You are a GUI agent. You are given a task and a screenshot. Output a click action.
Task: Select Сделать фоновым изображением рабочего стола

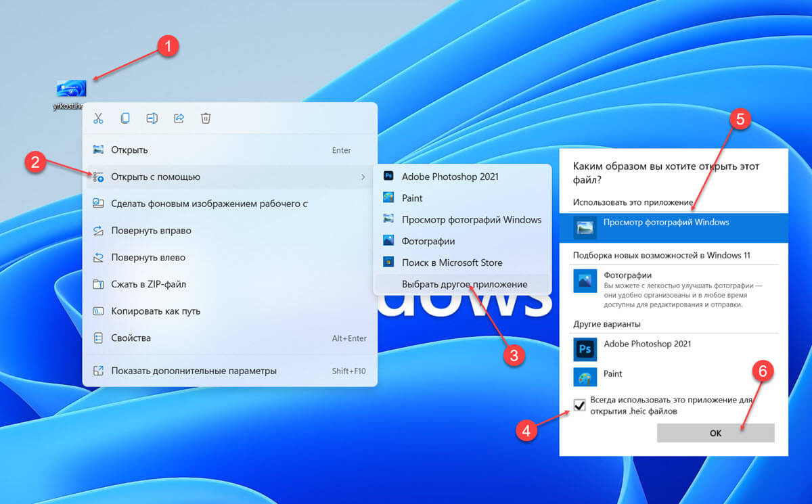(x=230, y=204)
